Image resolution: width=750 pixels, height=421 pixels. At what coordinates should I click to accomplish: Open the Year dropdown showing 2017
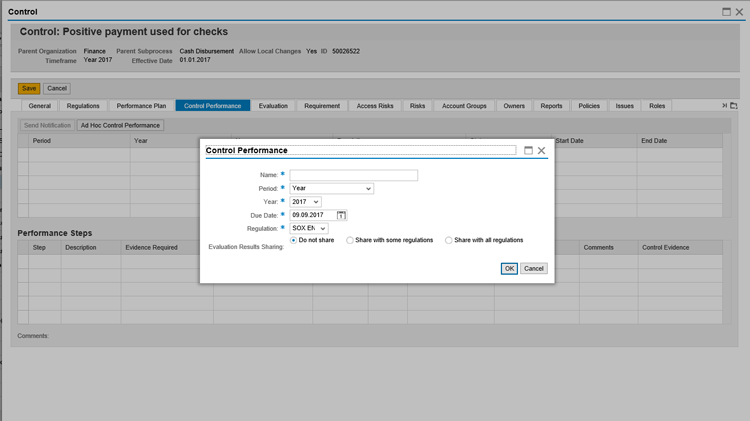coord(305,202)
